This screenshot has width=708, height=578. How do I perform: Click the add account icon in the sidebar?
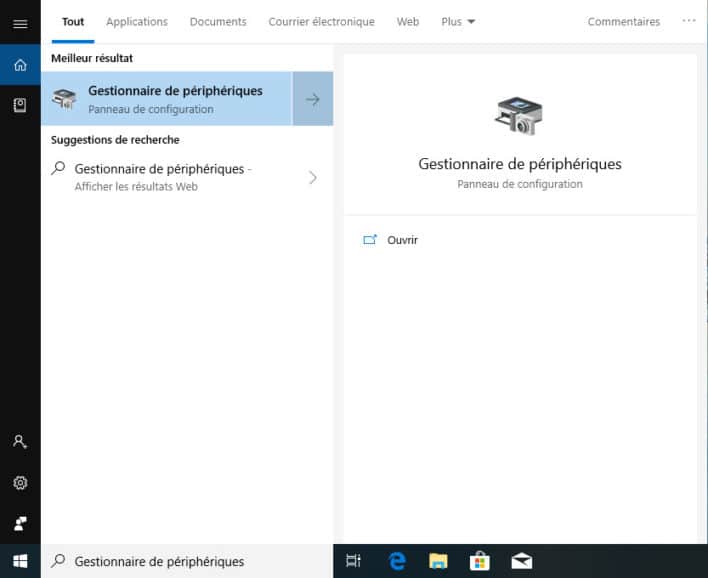click(x=20, y=441)
